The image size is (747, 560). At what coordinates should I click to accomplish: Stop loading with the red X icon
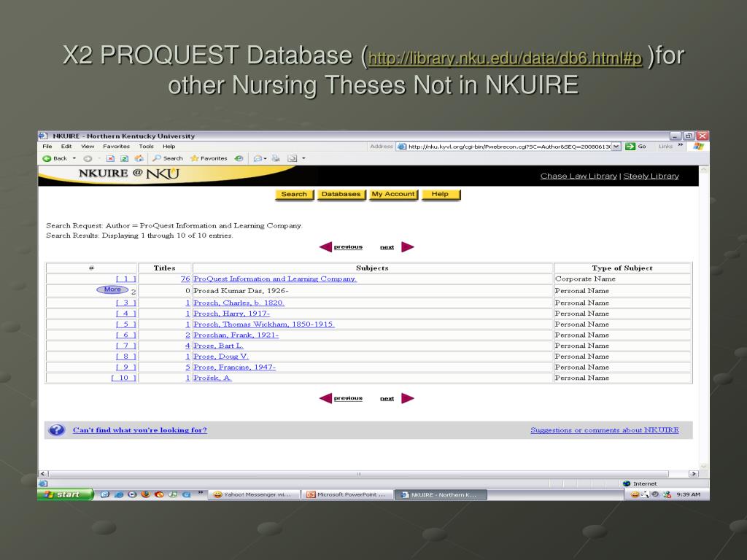(x=111, y=158)
